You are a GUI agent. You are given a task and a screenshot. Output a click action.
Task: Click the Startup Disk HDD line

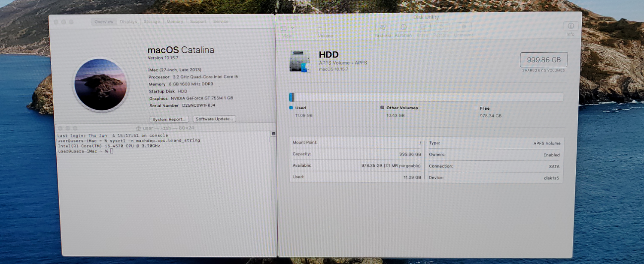click(168, 91)
